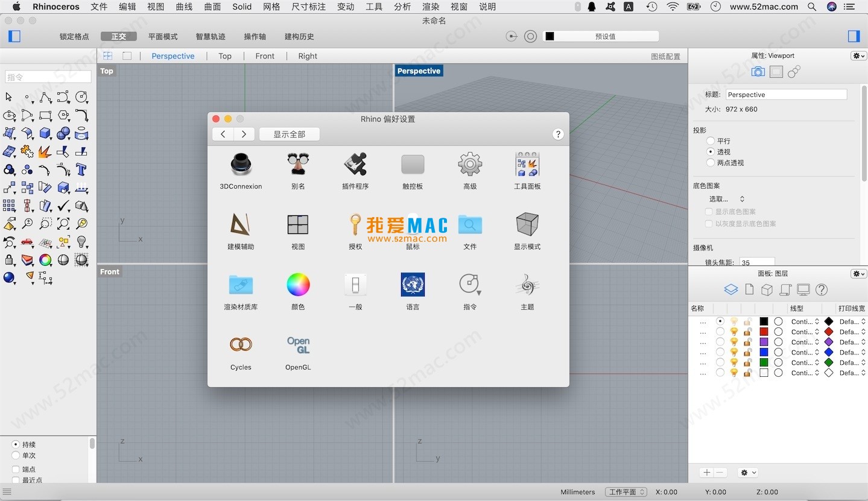Click the padlock icon in left toolbar
The width and height of the screenshot is (868, 501).
[x=9, y=260]
